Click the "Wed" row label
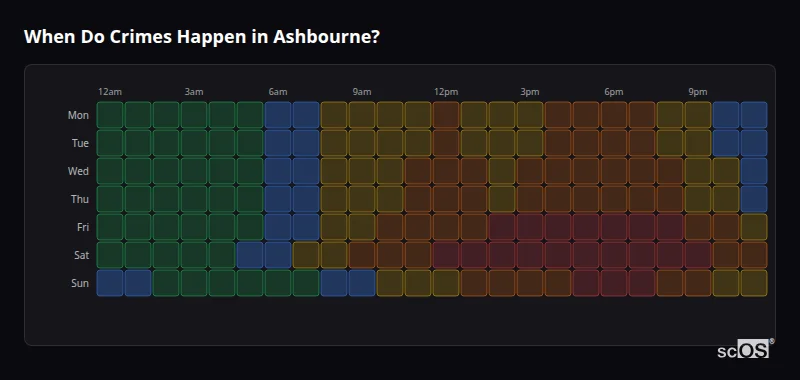This screenshot has width=800, height=380. [78, 171]
